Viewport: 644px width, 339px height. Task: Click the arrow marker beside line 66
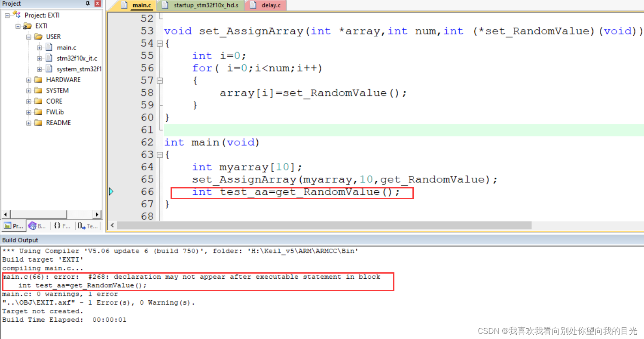click(111, 192)
